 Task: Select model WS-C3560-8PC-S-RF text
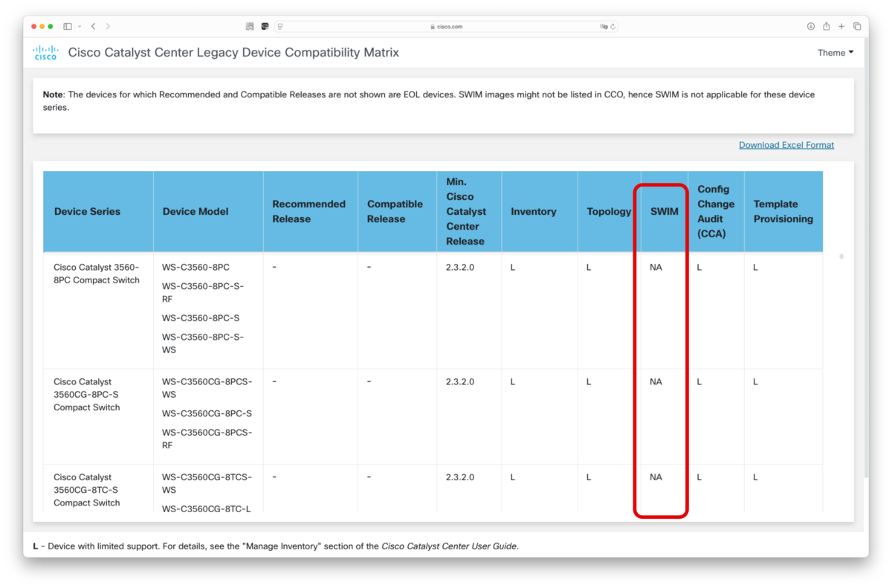click(203, 292)
